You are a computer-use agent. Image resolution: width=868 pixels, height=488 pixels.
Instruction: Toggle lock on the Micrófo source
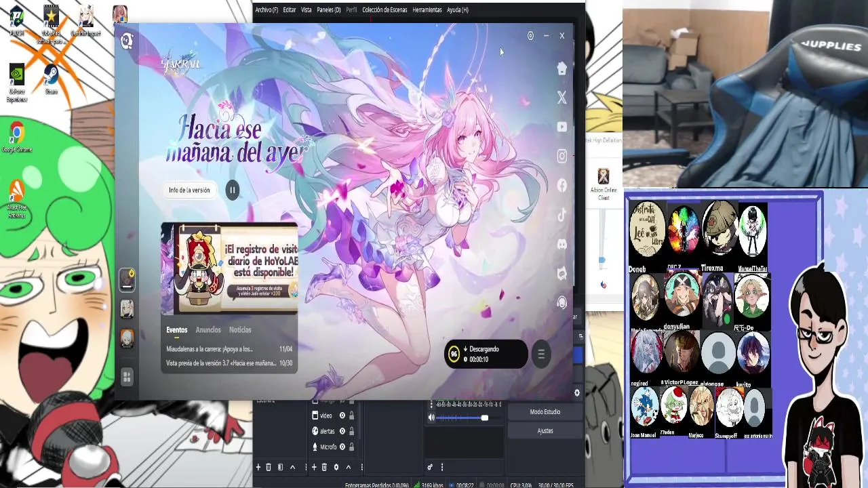[x=351, y=447]
